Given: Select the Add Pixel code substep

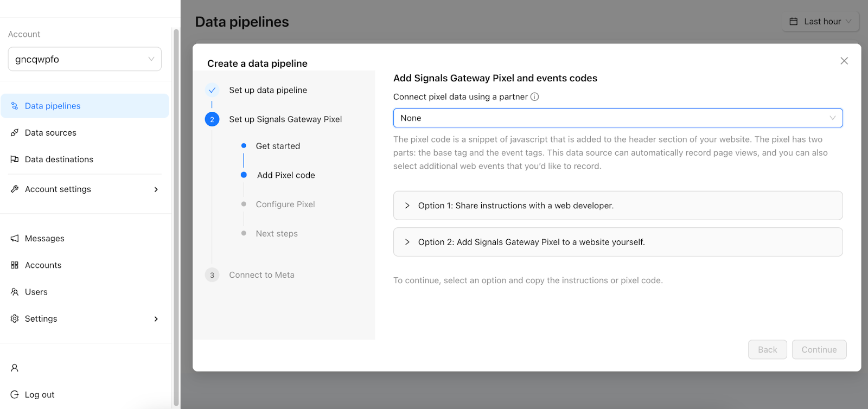Looking at the screenshot, I should click(286, 175).
